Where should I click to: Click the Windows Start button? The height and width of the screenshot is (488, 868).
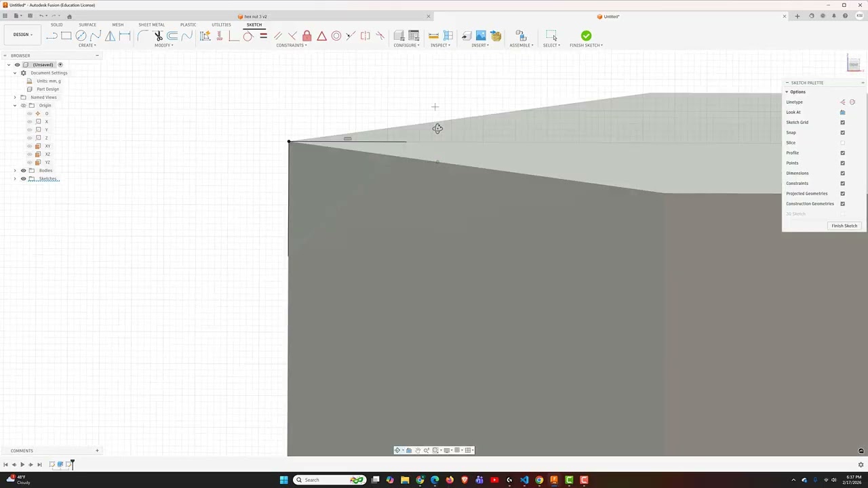click(283, 480)
